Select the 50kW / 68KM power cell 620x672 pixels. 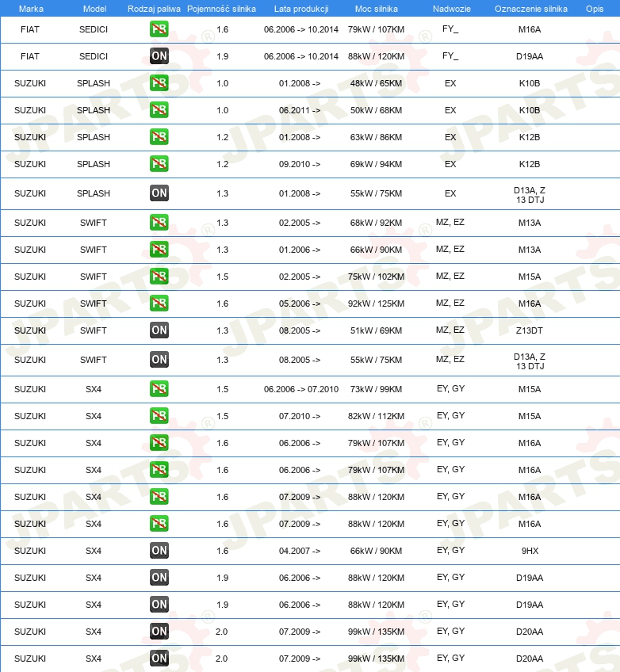pos(376,110)
